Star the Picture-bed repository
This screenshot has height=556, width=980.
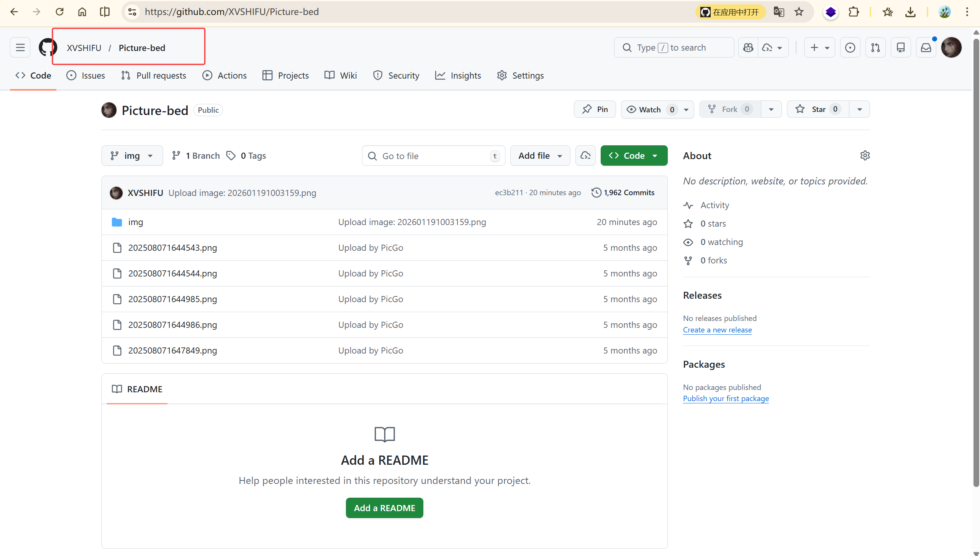[818, 109]
